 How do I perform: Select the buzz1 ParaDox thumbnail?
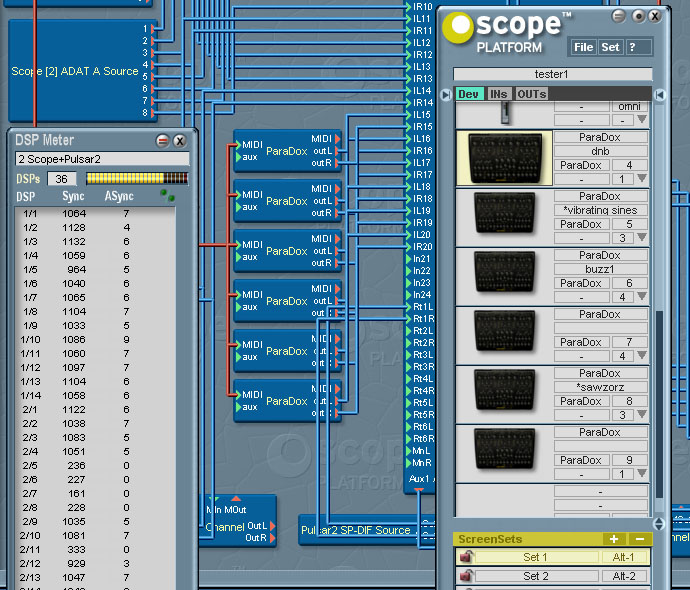tap(504, 272)
